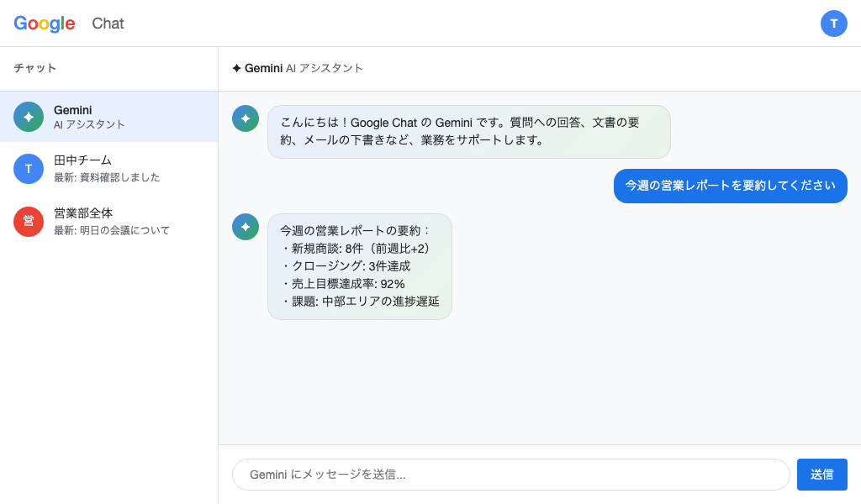
Task: Click the blue sales report request bubble
Action: [730, 186]
